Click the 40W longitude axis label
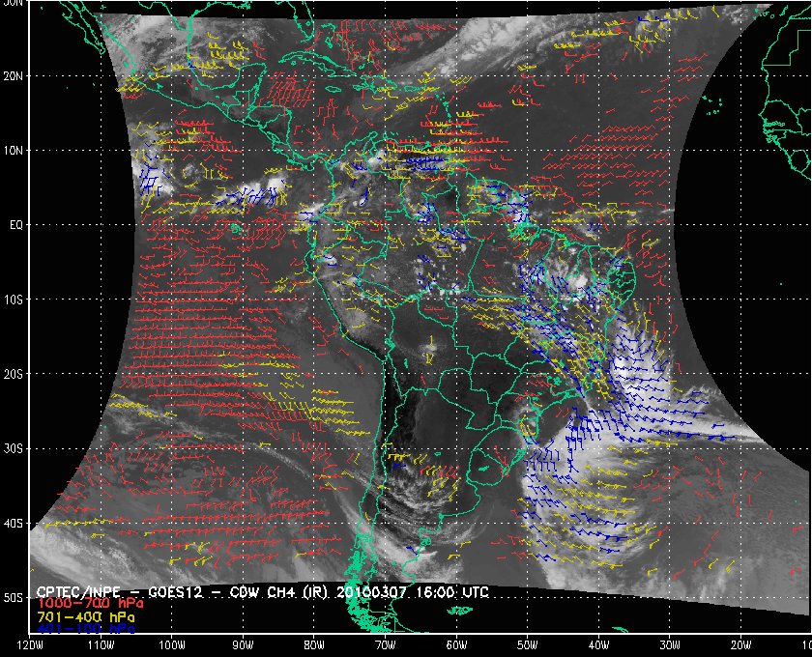Viewport: 812px width, 657px height. 599,645
